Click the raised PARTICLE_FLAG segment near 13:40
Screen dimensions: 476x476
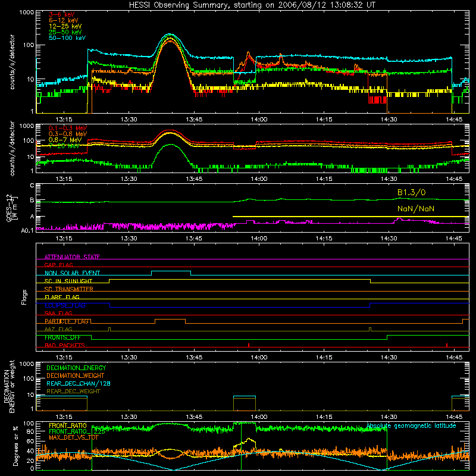170,320
